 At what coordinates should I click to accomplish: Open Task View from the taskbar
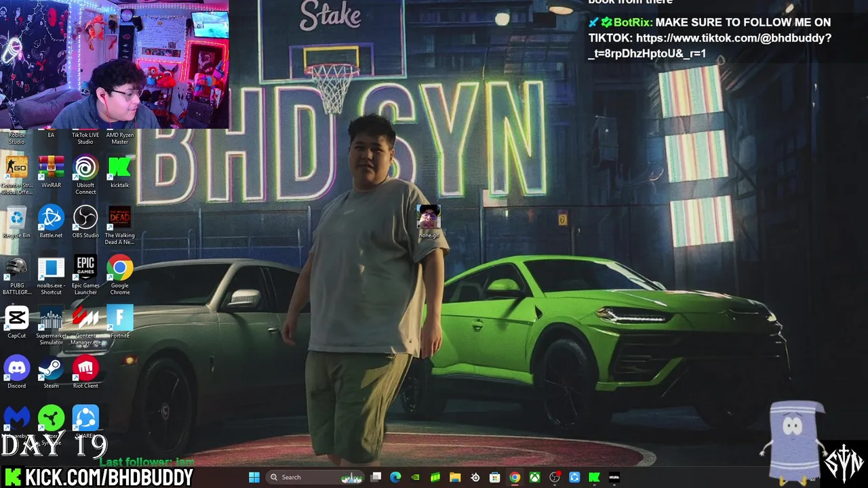tap(376, 477)
